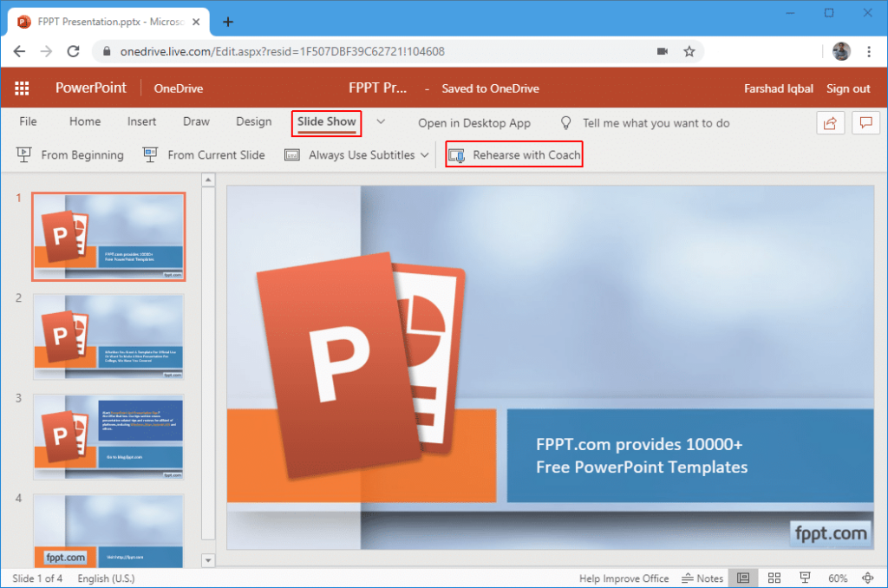Click the browser back arrow
Screen dimensions: 888x588
pos(19,51)
